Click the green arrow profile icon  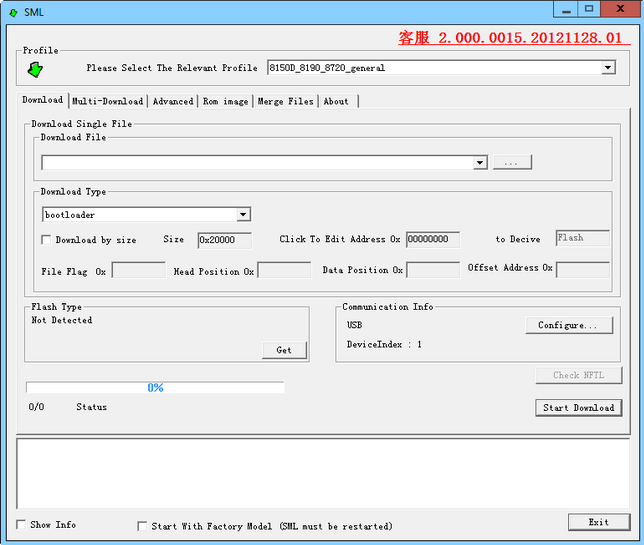pyautogui.click(x=36, y=69)
